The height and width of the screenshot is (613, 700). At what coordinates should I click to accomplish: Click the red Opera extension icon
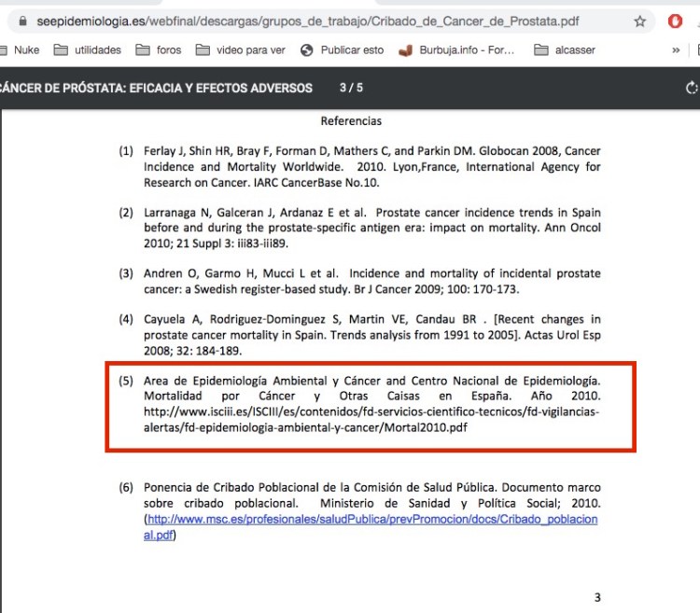pyautogui.click(x=676, y=21)
